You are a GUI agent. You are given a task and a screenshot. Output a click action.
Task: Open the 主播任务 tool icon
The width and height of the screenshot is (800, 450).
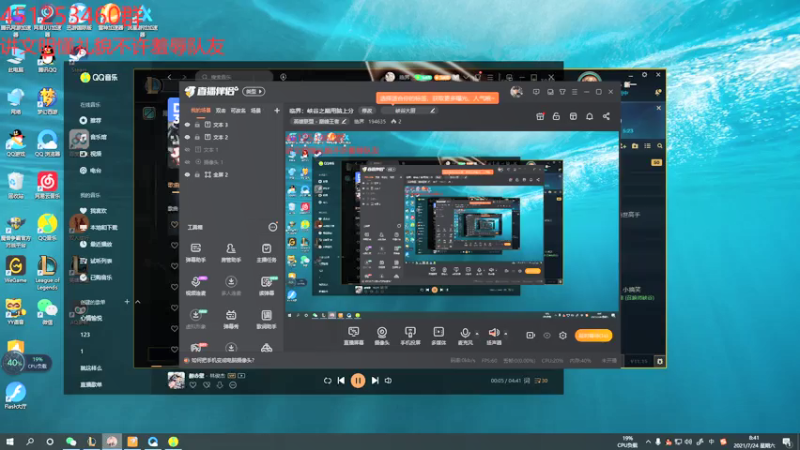[x=266, y=253]
